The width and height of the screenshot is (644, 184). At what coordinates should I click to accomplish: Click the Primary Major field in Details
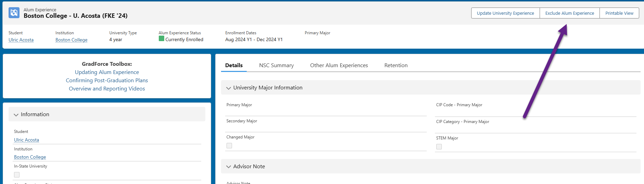click(x=326, y=108)
